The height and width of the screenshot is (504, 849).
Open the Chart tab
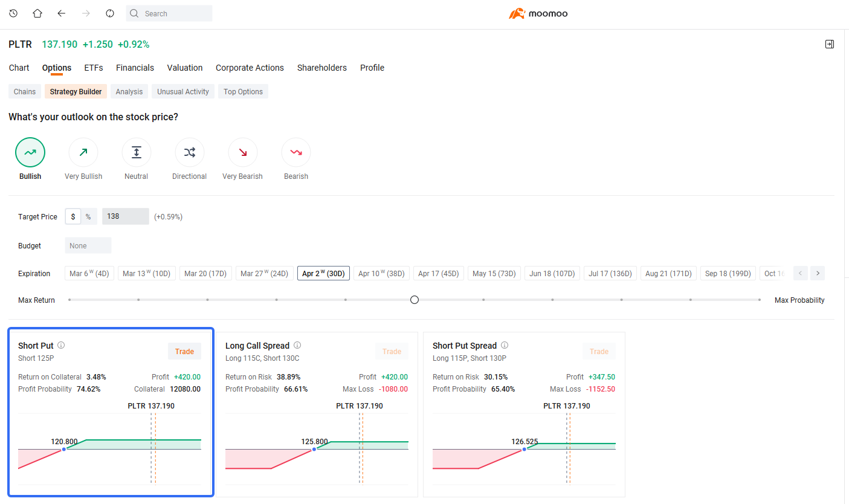19,68
